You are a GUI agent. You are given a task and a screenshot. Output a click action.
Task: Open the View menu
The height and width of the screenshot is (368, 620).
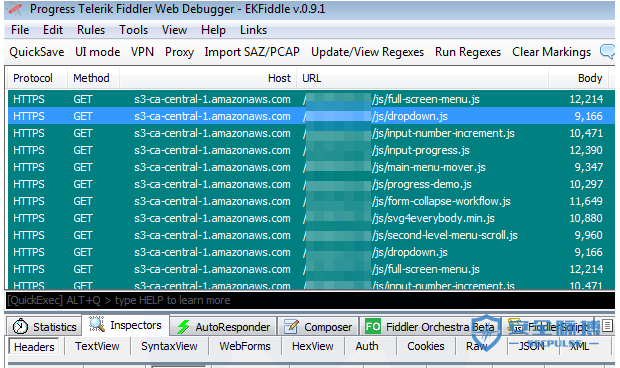(174, 30)
